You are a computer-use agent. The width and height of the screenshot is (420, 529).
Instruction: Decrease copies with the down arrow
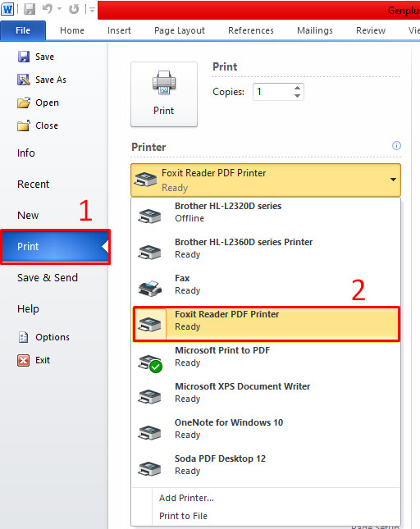click(x=297, y=96)
